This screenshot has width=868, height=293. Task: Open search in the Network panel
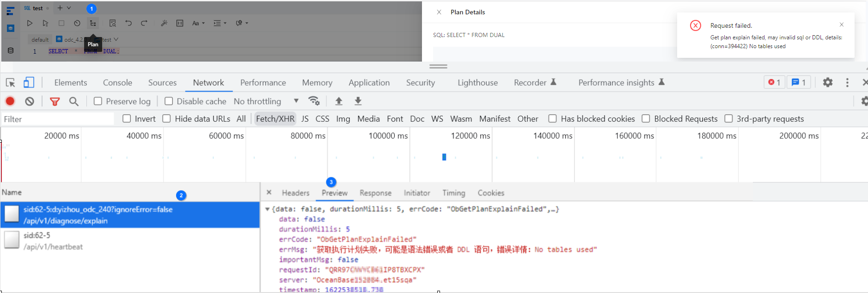click(x=73, y=101)
